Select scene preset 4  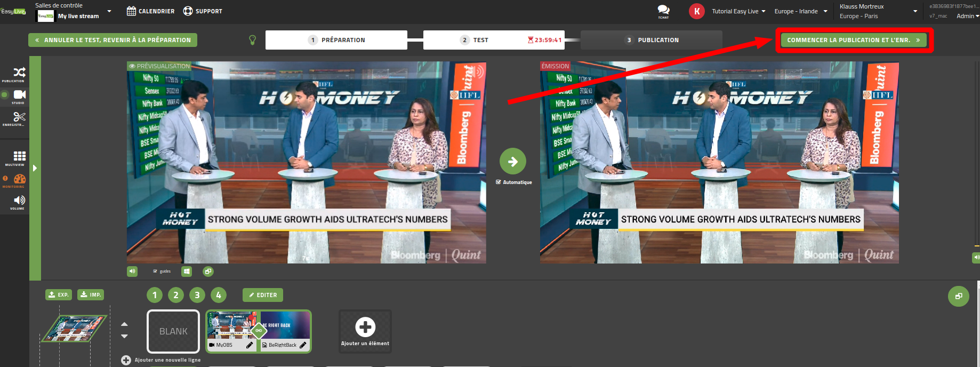(x=219, y=295)
